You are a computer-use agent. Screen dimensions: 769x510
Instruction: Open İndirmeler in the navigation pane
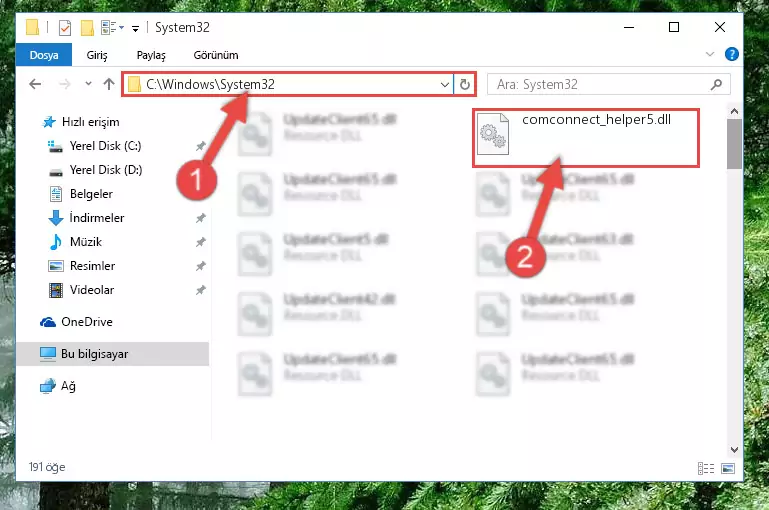(x=97, y=218)
